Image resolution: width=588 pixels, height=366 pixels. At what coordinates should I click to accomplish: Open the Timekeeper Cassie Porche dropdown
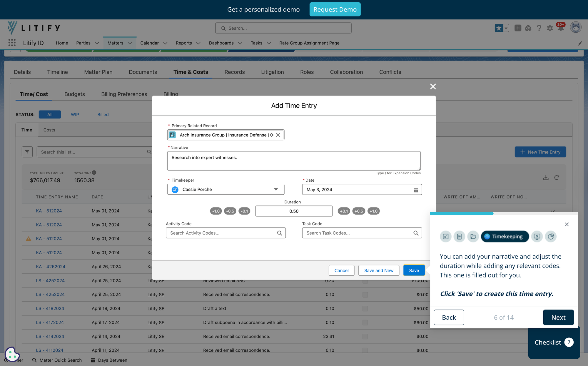(276, 189)
